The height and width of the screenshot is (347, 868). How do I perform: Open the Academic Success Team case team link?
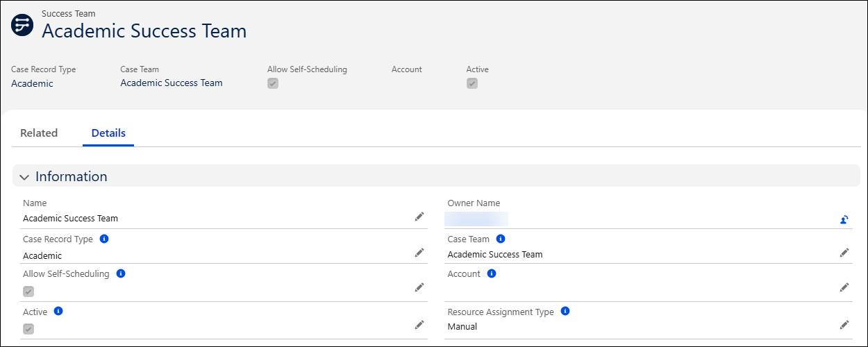(x=172, y=83)
